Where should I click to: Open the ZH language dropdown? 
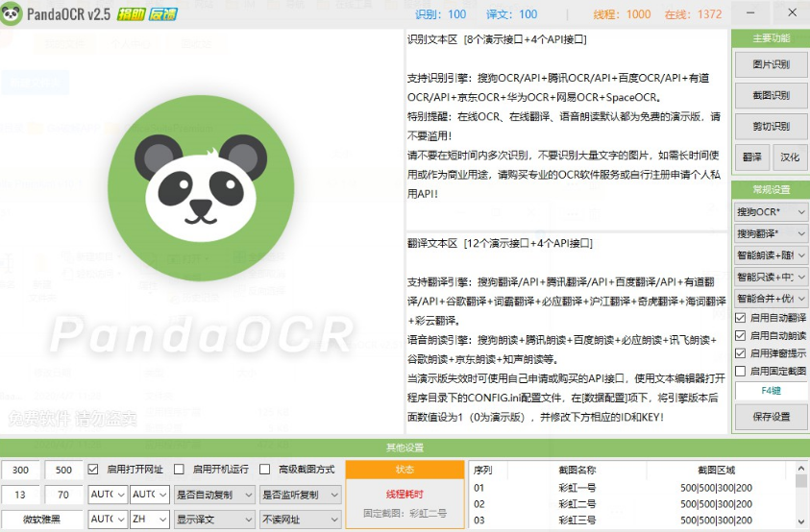point(149,520)
